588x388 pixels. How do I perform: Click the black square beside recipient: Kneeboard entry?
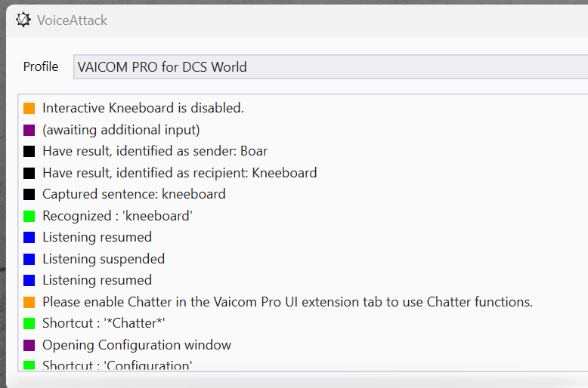click(29, 173)
